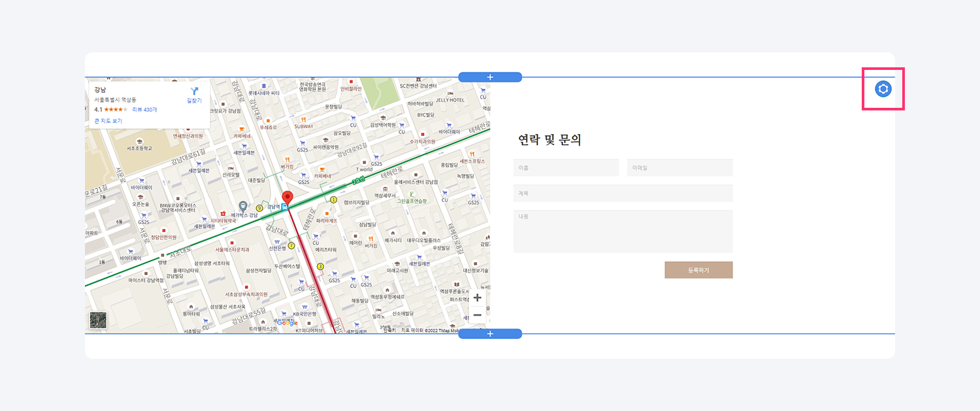
Task: Zoom in on the map
Action: [x=477, y=298]
